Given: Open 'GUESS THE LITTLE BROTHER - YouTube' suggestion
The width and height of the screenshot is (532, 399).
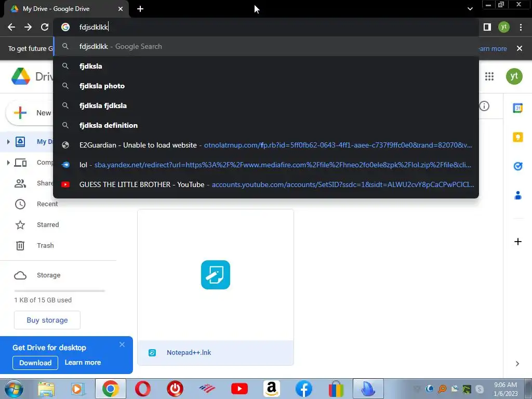Looking at the screenshot, I should (x=266, y=184).
